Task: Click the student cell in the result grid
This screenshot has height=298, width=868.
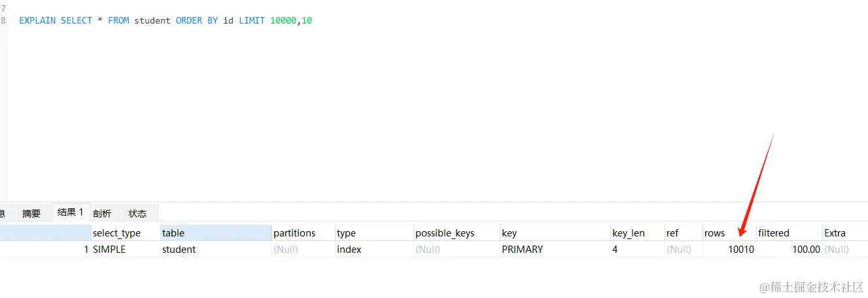Action: click(179, 250)
